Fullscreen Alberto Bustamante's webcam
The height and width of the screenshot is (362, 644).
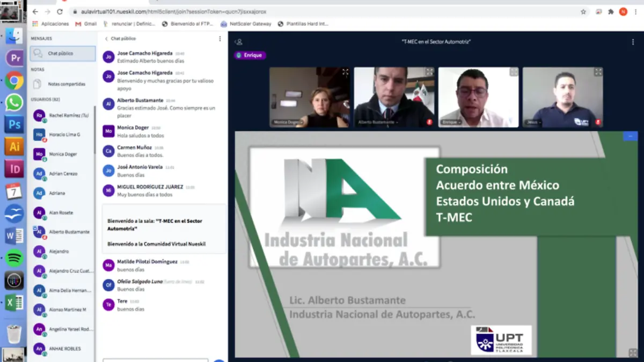429,72
